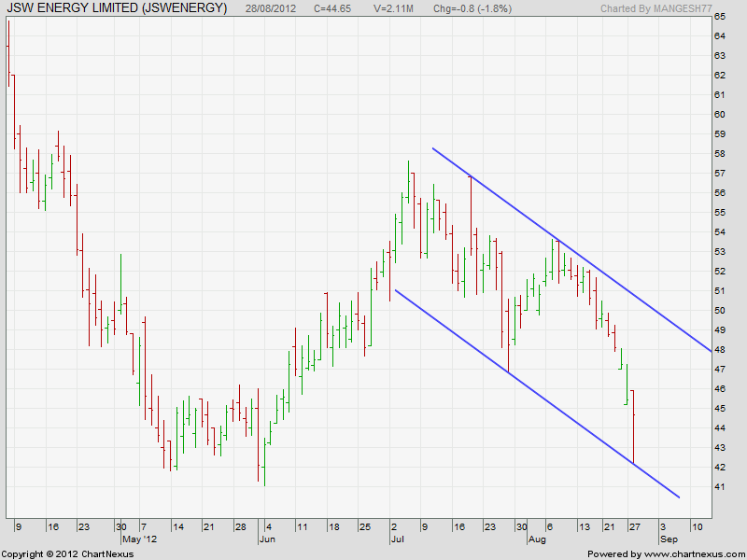Click the date tick labeled 25

365,526
